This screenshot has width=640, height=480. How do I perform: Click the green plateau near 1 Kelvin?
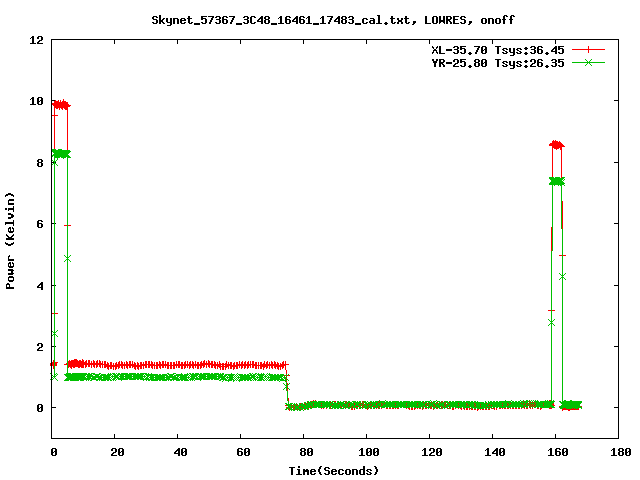(177, 377)
